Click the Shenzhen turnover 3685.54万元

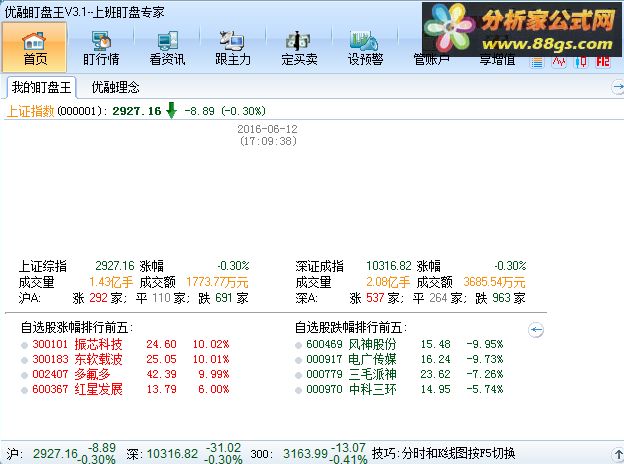coord(494,282)
